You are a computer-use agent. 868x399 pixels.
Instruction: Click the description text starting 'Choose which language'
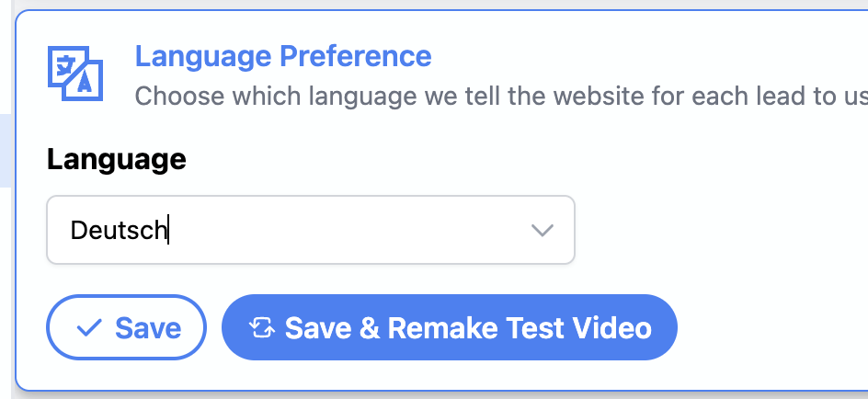coord(501,96)
